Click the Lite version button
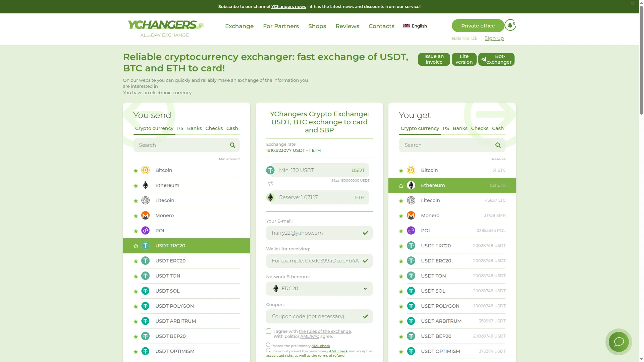 click(x=464, y=59)
